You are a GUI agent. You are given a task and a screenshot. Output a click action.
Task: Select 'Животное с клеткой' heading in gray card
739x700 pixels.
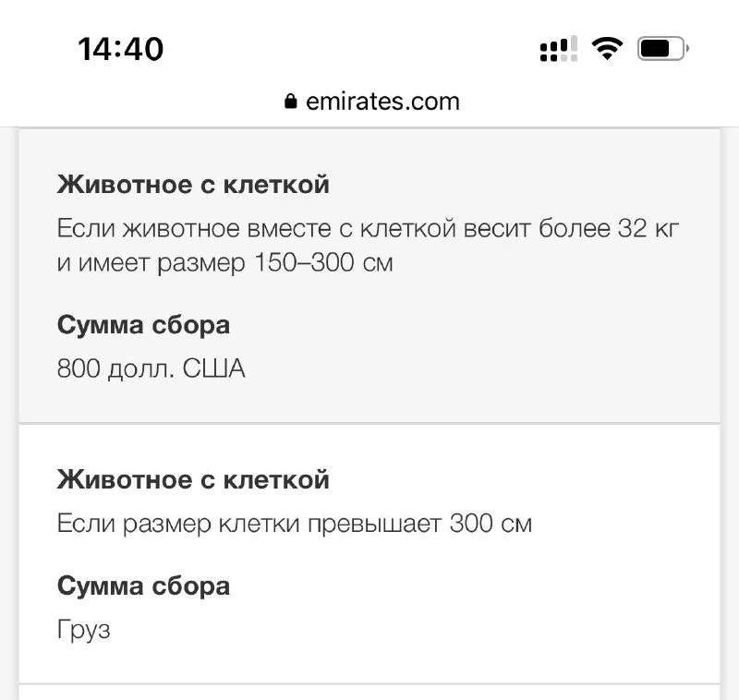(193, 184)
